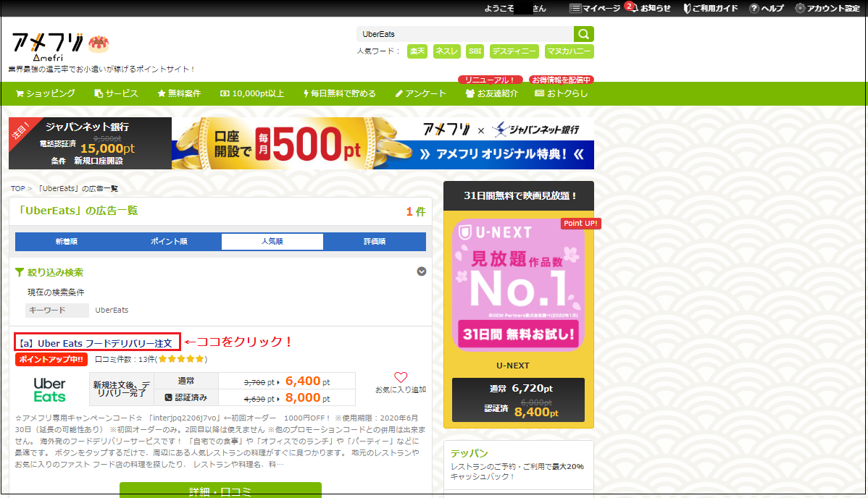Sort results by 評価順 tab

coord(375,242)
